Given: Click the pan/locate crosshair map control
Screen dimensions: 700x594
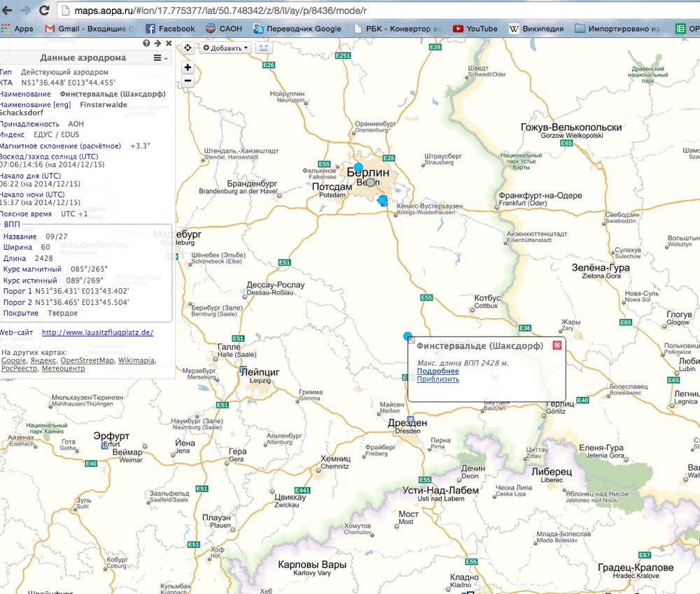Looking at the screenshot, I should [188, 48].
